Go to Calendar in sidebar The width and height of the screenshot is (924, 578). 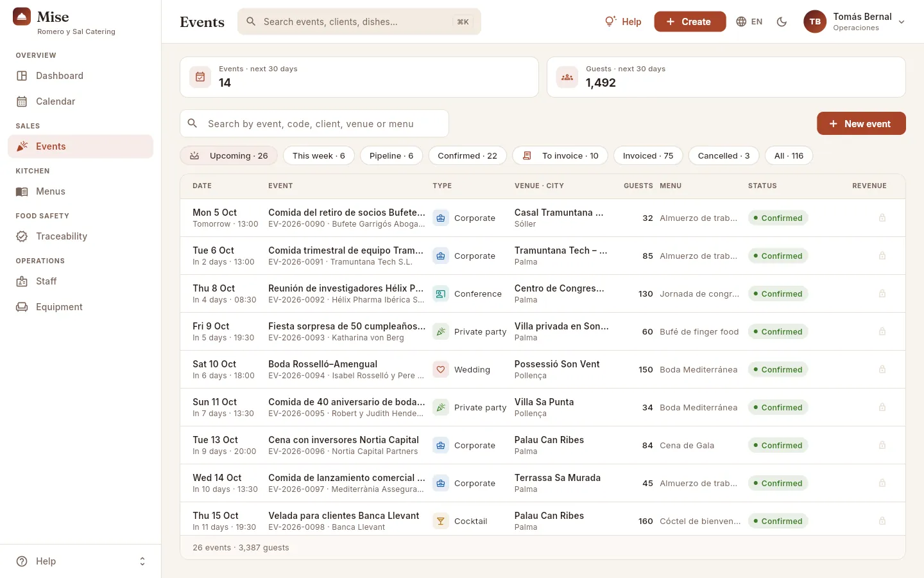80,101
